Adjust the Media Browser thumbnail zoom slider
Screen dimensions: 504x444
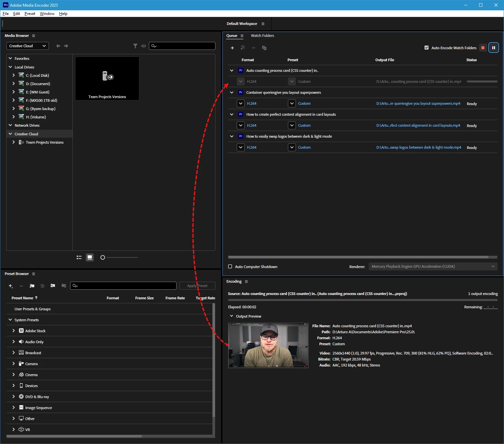[x=103, y=257]
